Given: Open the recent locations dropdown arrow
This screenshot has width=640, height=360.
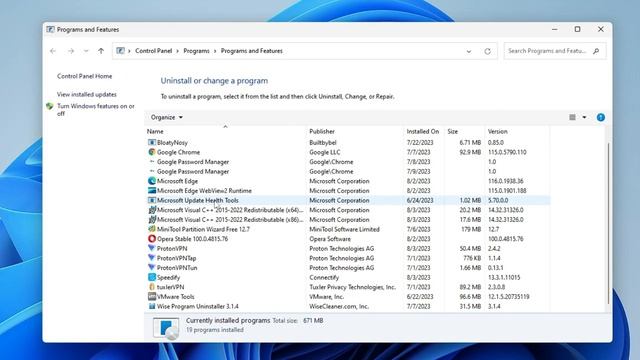Looking at the screenshot, I should (x=86, y=51).
